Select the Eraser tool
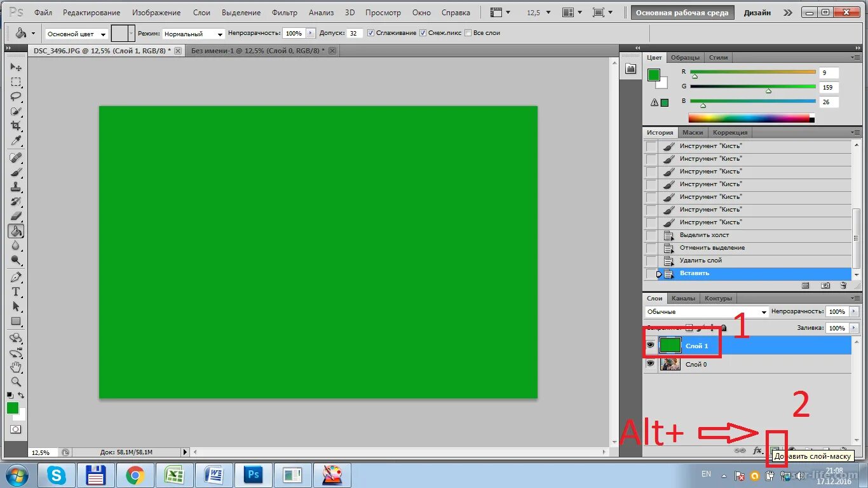Image resolution: width=868 pixels, height=488 pixels. 16,216
